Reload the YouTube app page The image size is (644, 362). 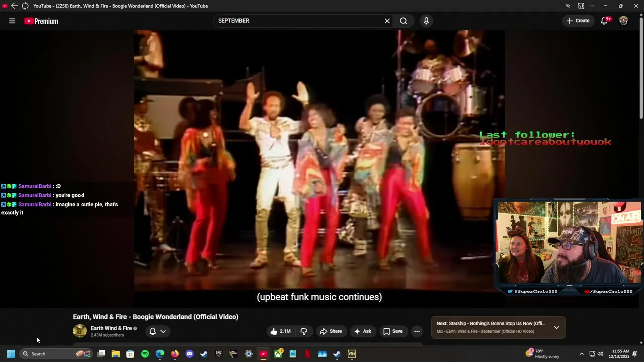pyautogui.click(x=25, y=6)
